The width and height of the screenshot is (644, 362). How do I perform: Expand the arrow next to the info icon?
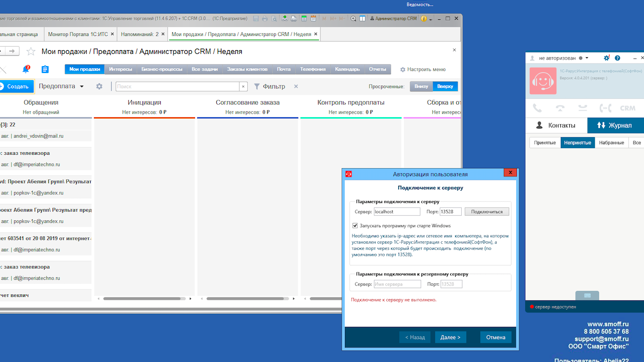click(x=430, y=19)
